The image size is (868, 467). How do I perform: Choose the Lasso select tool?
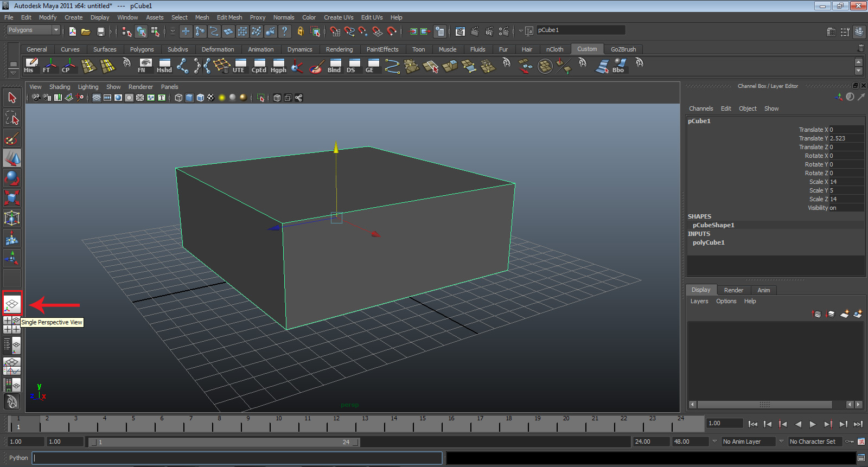12,118
